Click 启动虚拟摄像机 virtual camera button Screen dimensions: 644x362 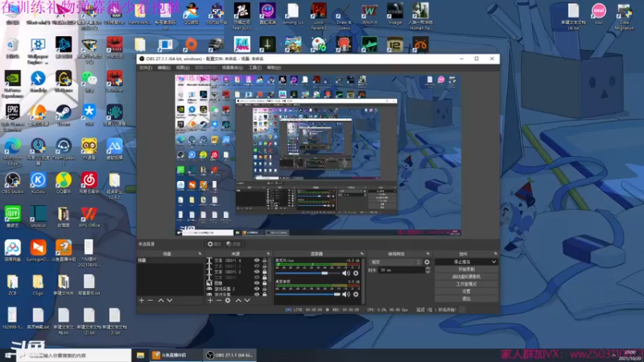(x=466, y=277)
